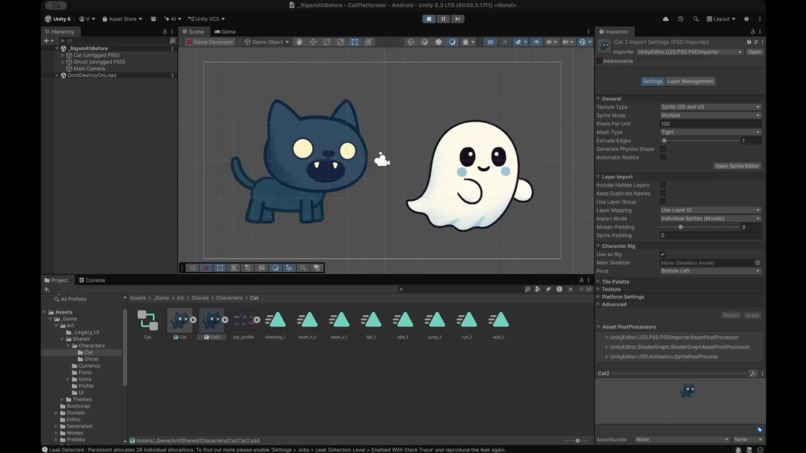Click the Main Skeleton object picker icon
This screenshot has height=453, width=806.
coord(758,263)
